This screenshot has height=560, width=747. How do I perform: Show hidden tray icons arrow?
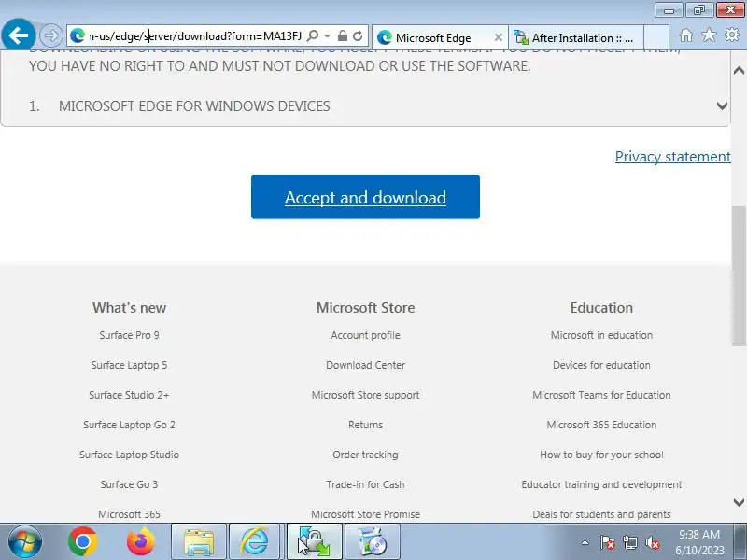pyautogui.click(x=585, y=542)
